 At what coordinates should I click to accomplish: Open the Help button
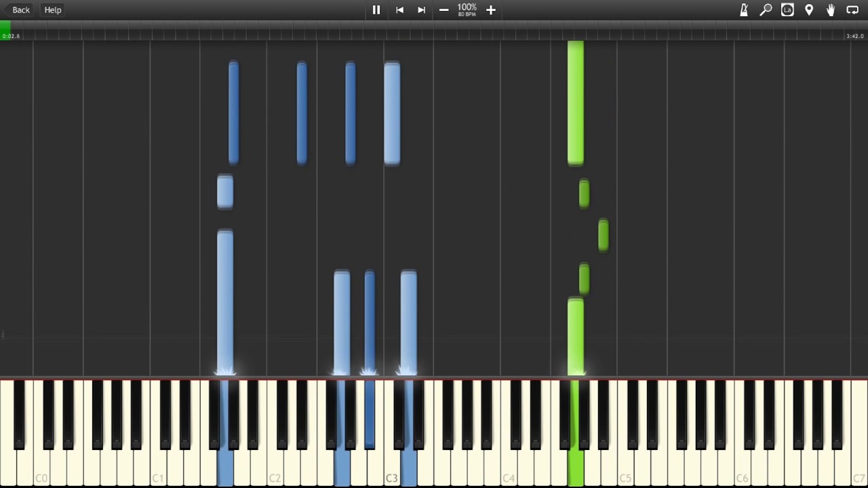point(53,9)
